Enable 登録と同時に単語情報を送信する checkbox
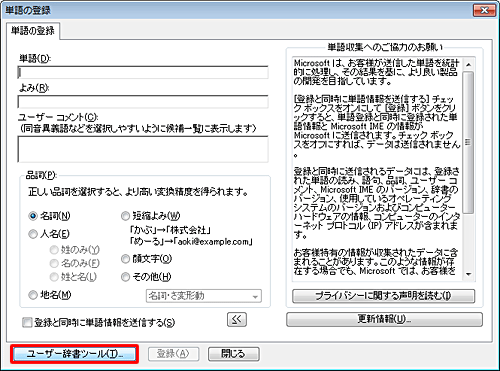The width and height of the screenshot is (500, 371). [x=27, y=323]
